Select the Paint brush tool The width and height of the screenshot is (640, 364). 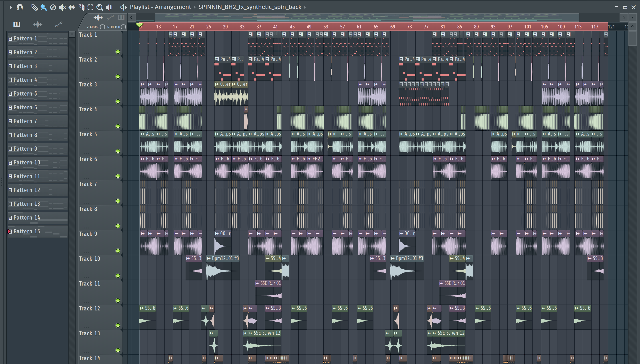click(x=44, y=7)
